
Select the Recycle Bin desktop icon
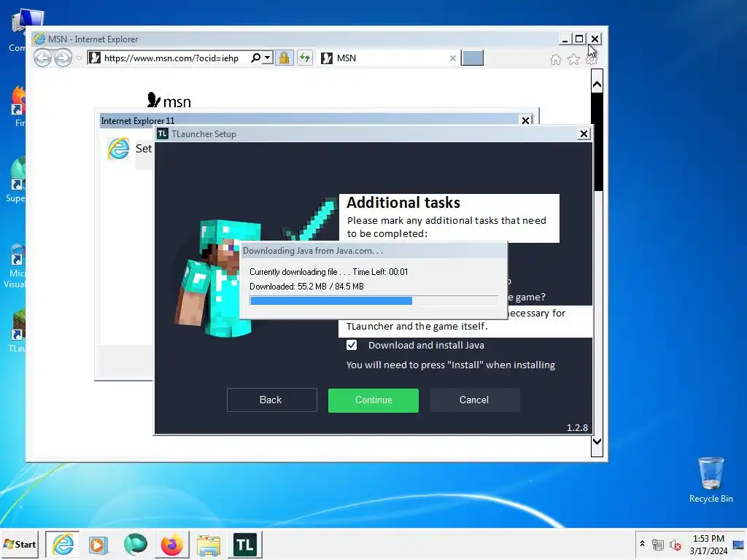point(711,480)
